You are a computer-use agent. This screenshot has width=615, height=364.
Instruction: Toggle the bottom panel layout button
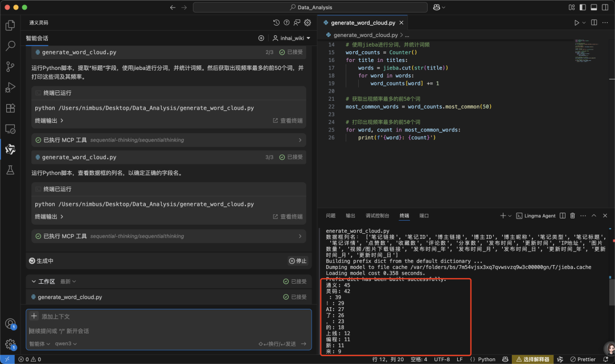(593, 7)
